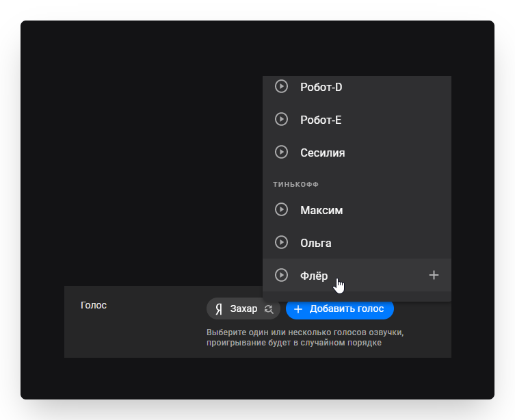Play preview of Робот-D voice

coord(281,87)
